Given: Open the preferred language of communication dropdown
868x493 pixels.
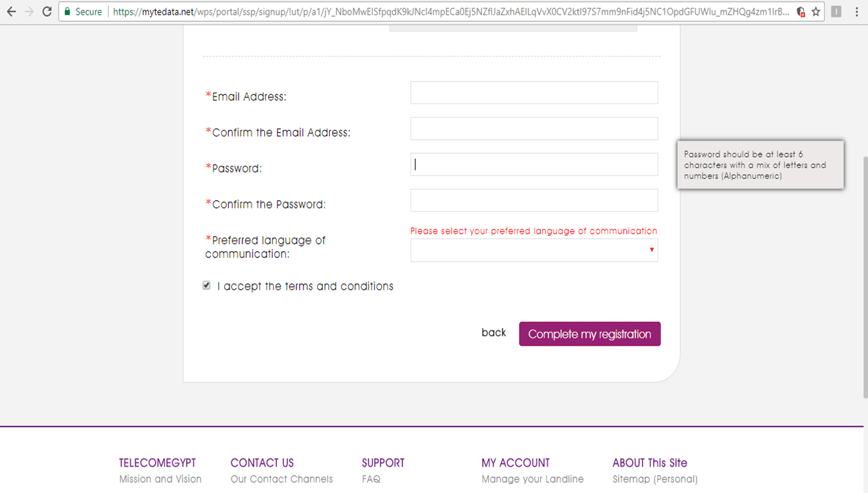Looking at the screenshot, I should tap(534, 250).
